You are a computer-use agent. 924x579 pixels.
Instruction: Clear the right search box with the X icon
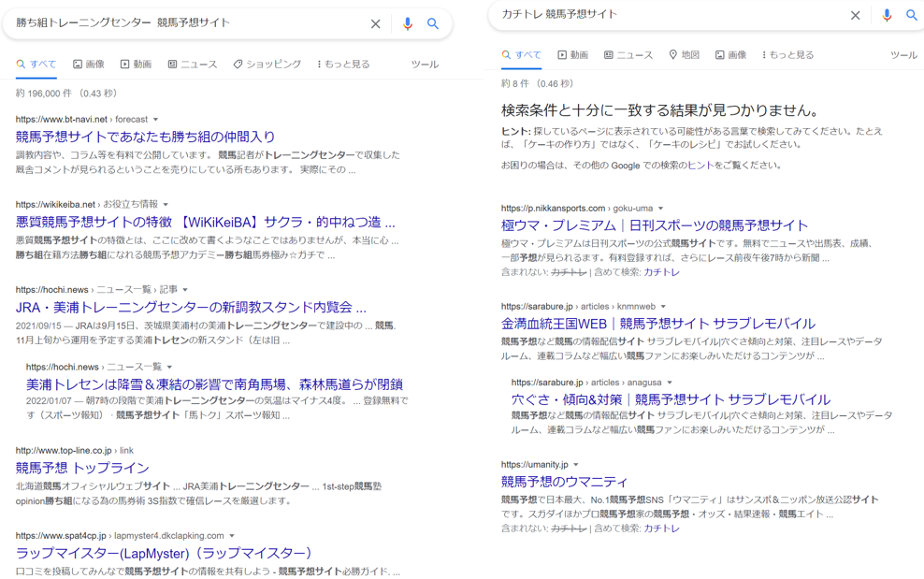point(855,15)
